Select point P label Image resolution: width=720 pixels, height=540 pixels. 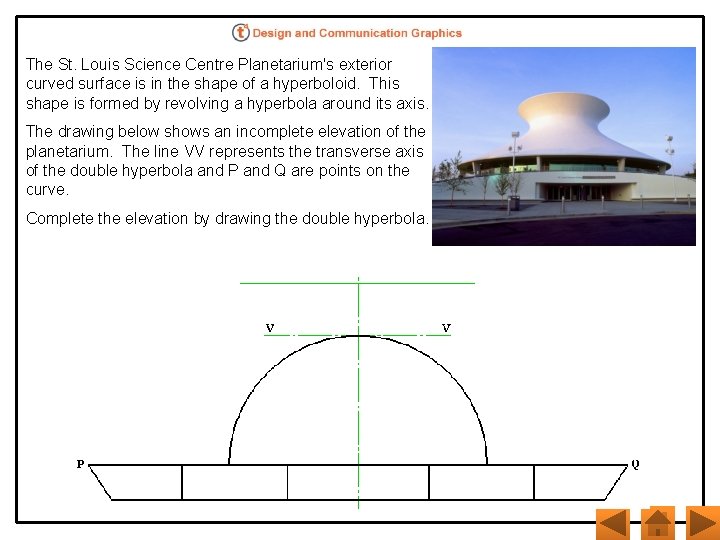pyautogui.click(x=80, y=464)
